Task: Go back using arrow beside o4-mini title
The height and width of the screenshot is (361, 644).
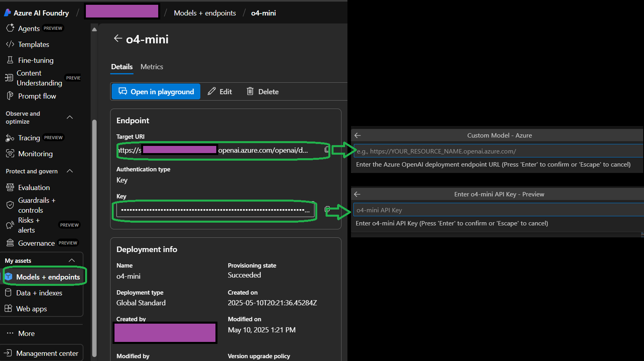Action: 118,38
